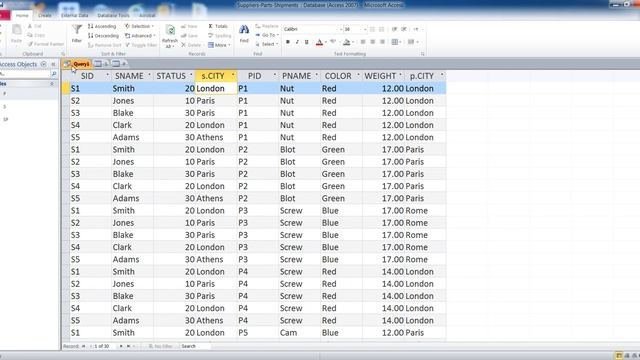640x360 pixels.
Task: Click the row selector of first S1 row
Action: point(66,89)
